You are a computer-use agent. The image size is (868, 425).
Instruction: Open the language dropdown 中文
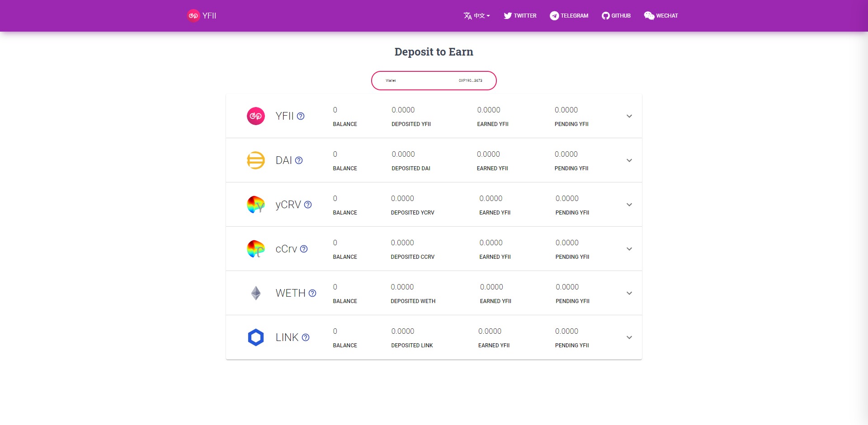[477, 16]
